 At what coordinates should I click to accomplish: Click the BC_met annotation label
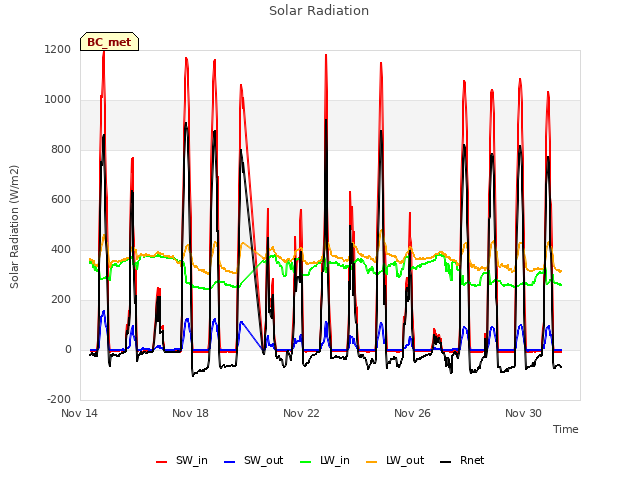[109, 42]
